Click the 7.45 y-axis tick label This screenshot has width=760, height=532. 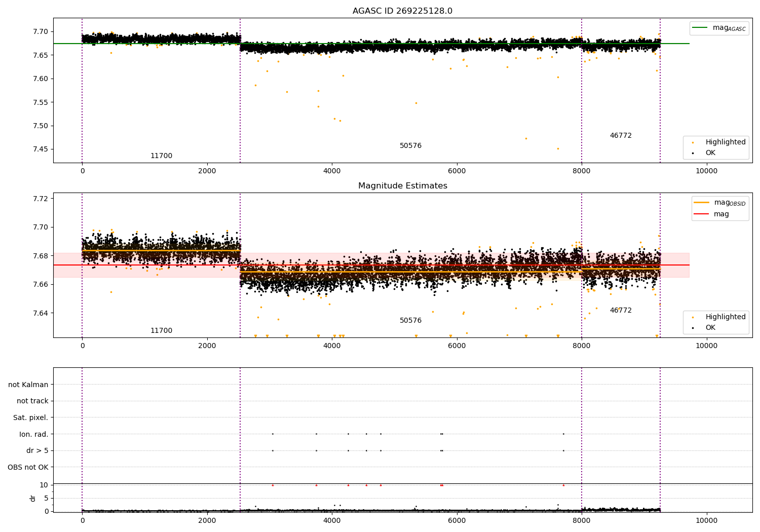pyautogui.click(x=41, y=149)
